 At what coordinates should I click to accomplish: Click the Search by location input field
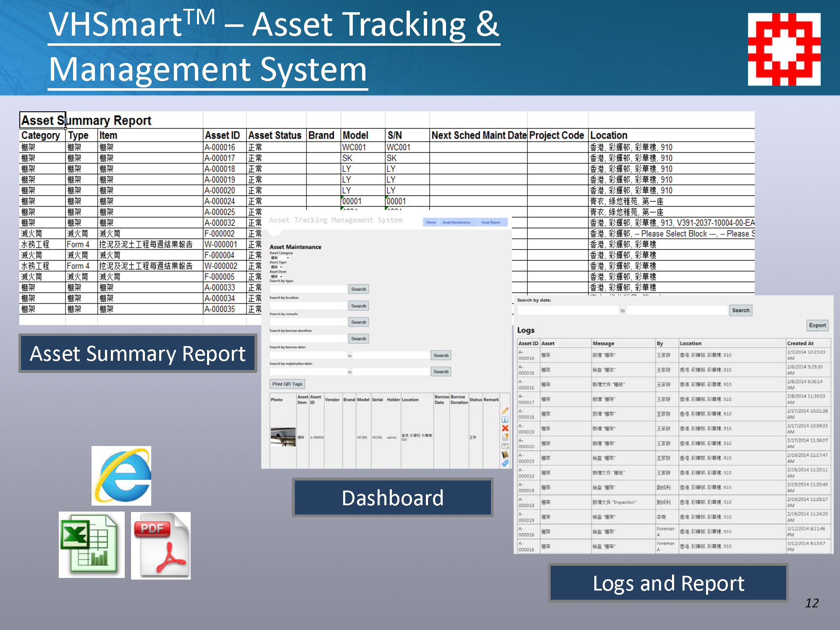308,306
